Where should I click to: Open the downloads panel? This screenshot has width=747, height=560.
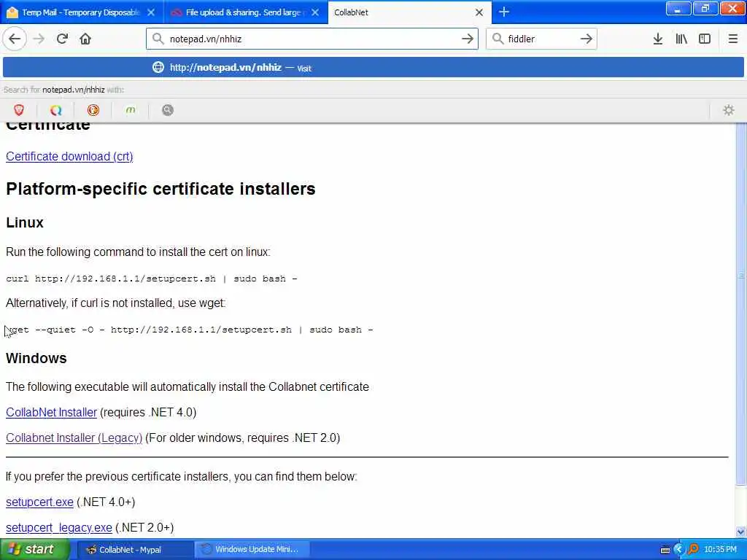tap(658, 39)
